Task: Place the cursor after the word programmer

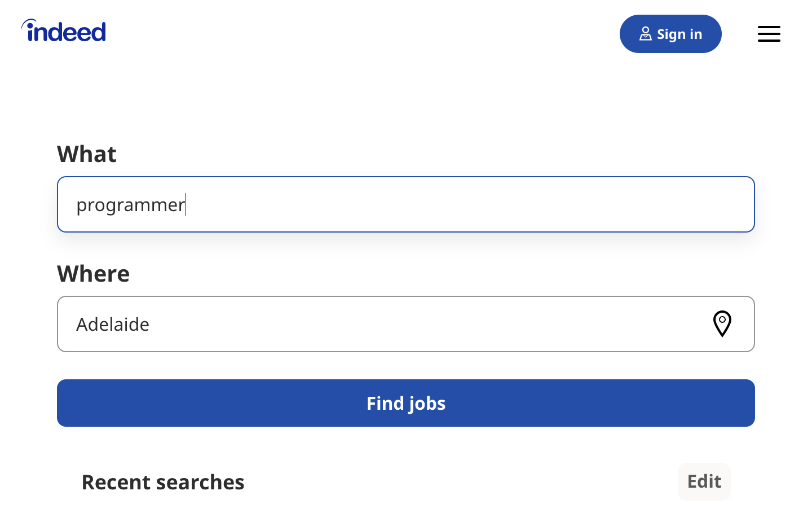Action: [185, 204]
